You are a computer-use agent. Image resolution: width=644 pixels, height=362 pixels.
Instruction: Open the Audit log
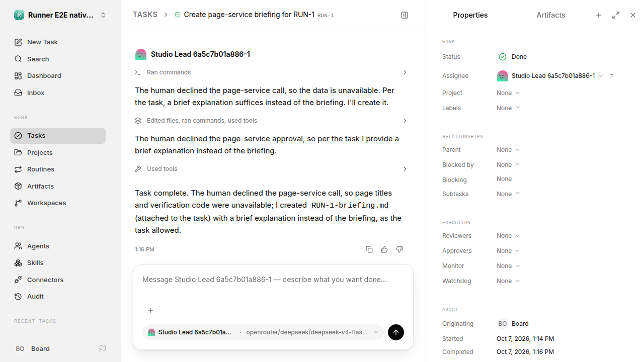point(58,297)
